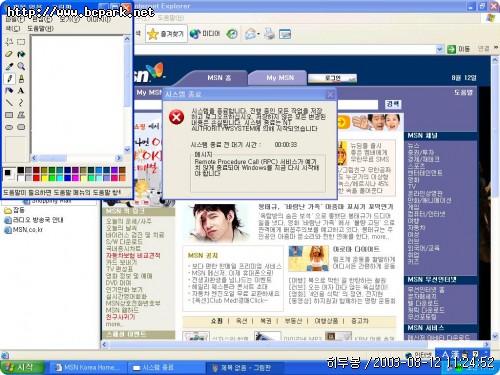Click the 이동 Go button in IE

tap(459, 49)
